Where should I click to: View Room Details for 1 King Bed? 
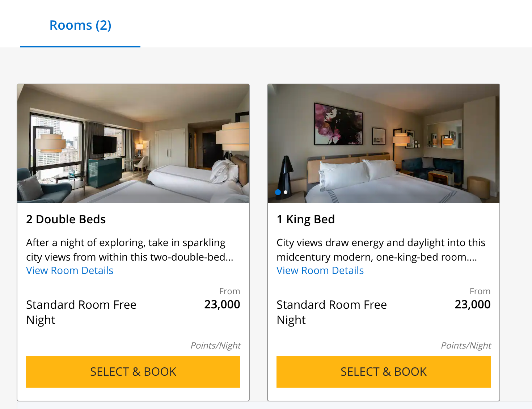click(320, 271)
